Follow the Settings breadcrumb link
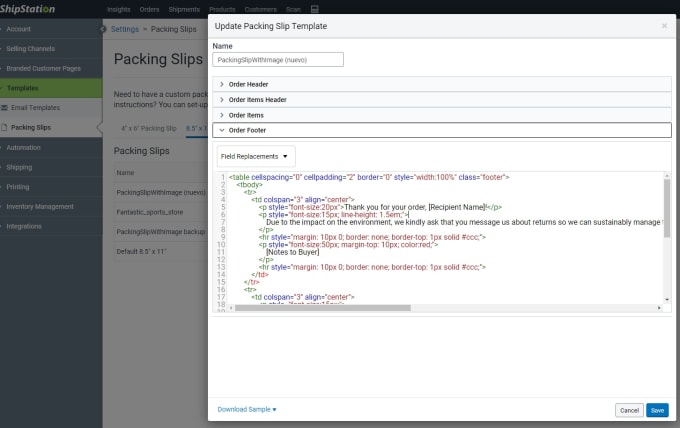This screenshot has width=680, height=428. tap(125, 29)
